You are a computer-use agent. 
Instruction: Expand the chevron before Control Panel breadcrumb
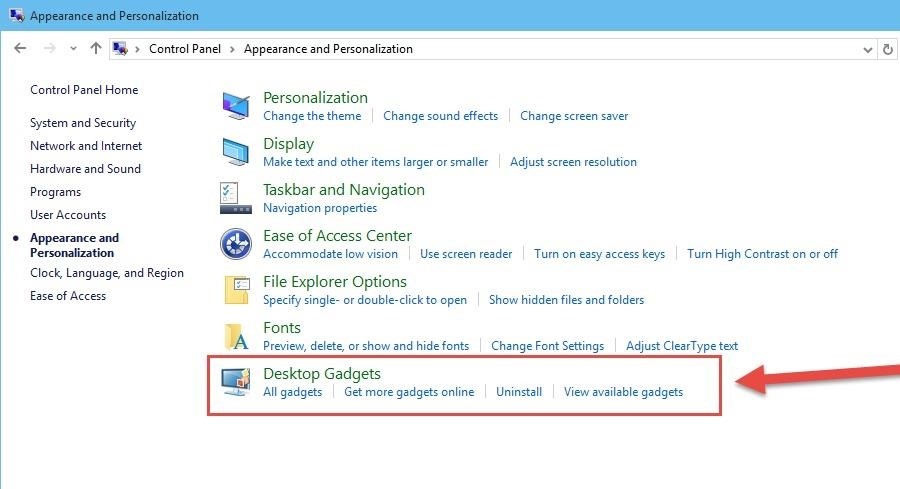click(x=137, y=49)
